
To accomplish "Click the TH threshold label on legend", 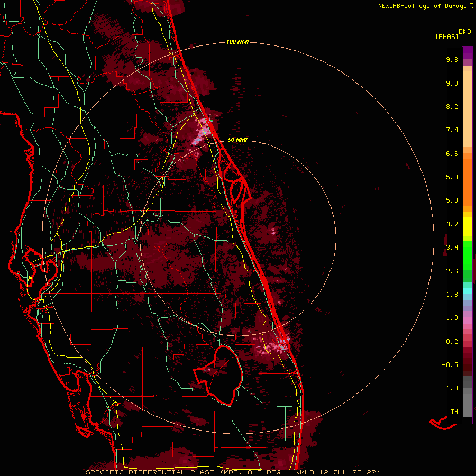I will (x=454, y=412).
